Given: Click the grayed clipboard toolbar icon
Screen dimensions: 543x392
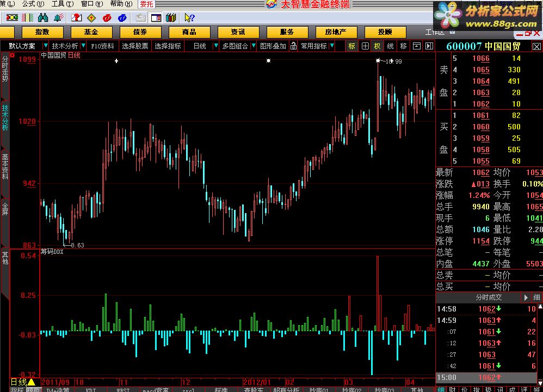Looking at the screenshot, I should 140,17.
